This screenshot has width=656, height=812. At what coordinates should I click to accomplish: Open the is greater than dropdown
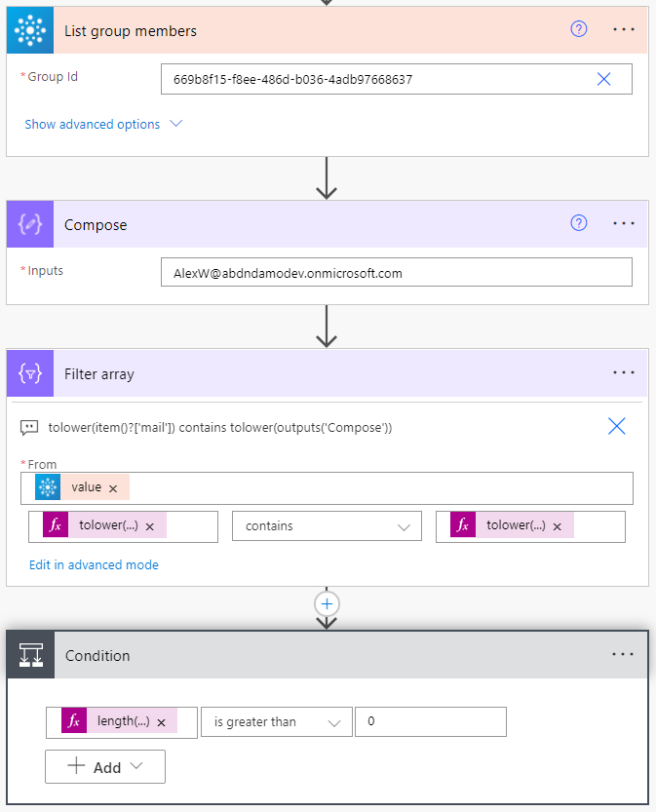(276, 721)
